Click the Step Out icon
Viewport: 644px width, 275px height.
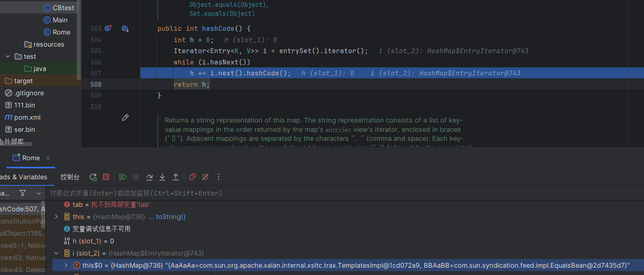coord(176,177)
